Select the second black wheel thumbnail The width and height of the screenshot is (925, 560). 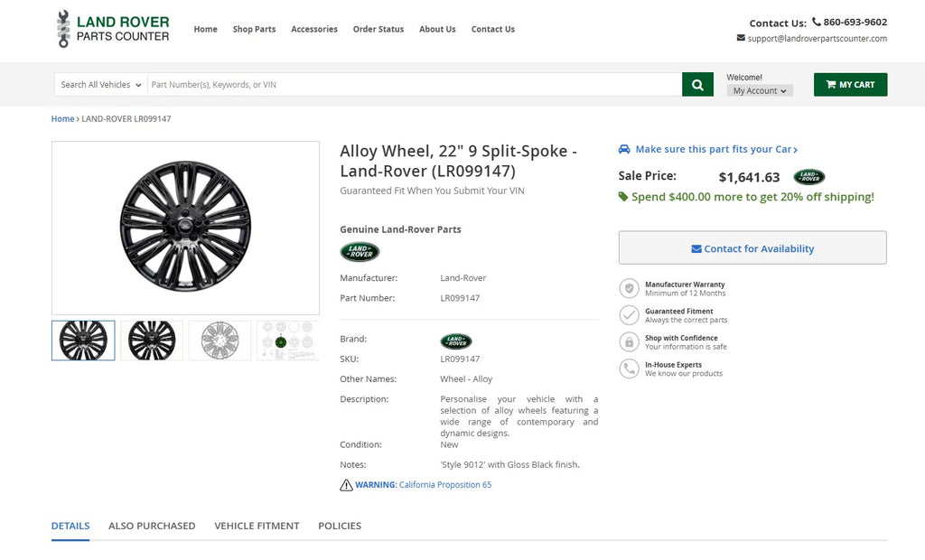152,341
